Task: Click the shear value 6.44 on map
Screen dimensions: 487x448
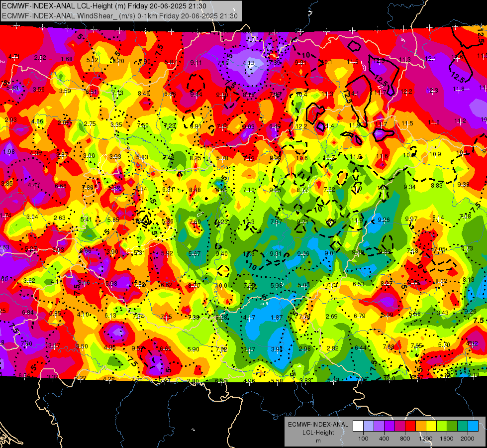Action: (361, 347)
